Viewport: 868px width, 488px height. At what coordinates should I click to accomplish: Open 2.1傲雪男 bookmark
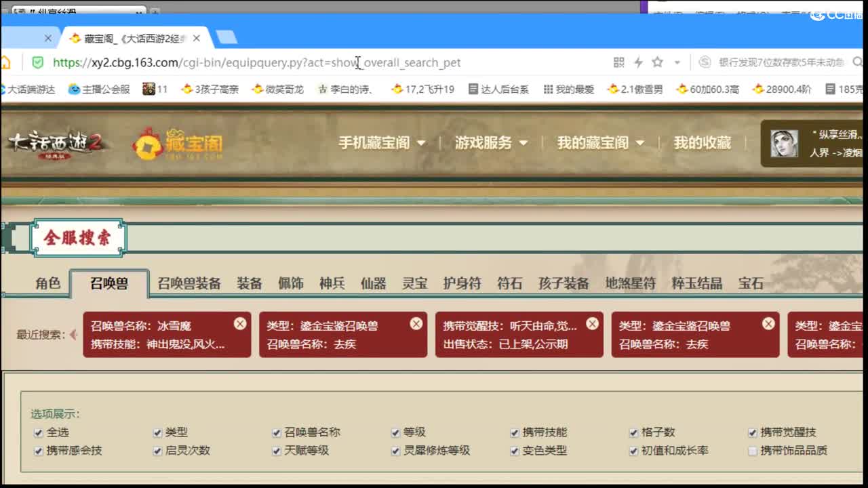point(635,89)
